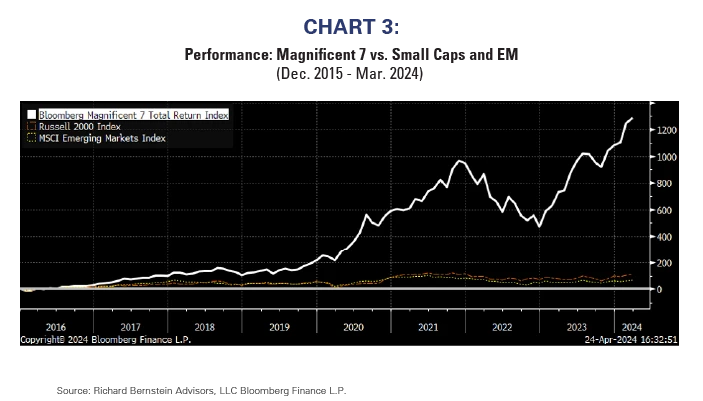Viewport: 703px width, 401px height.
Task: Click the blank white rectangle above the legend
Action: [167, 74]
